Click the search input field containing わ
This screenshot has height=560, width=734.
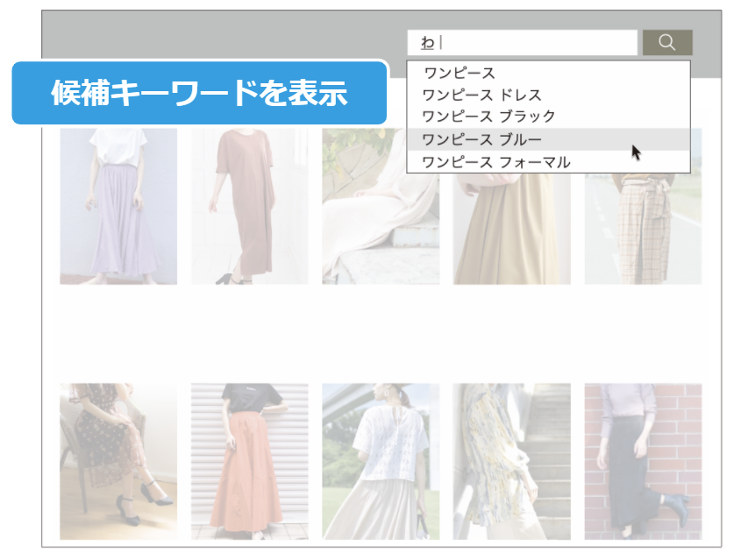(522, 43)
